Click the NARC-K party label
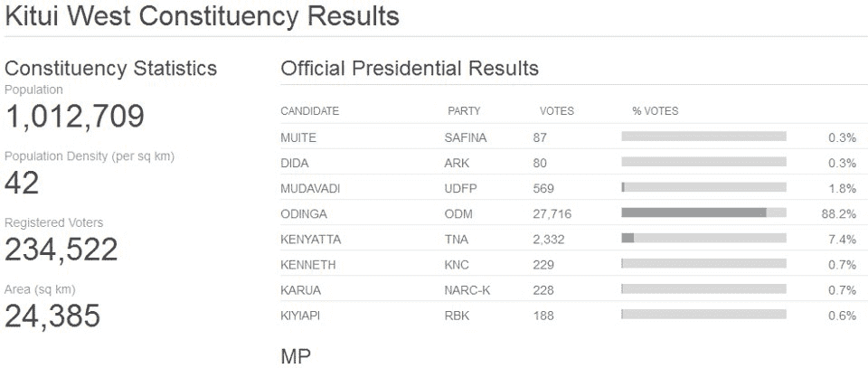The image size is (868, 368). (x=467, y=290)
